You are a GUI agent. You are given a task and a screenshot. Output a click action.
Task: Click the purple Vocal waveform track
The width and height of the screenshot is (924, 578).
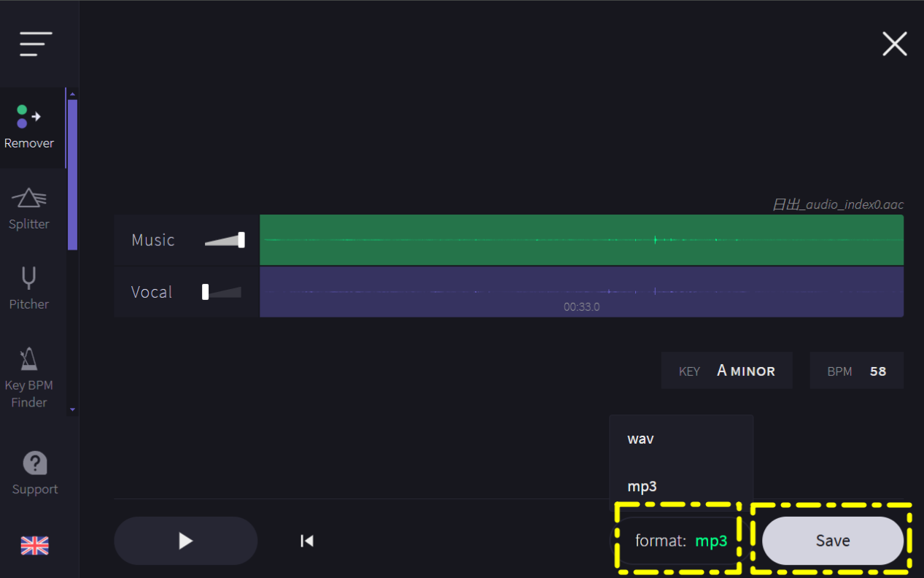click(x=581, y=292)
